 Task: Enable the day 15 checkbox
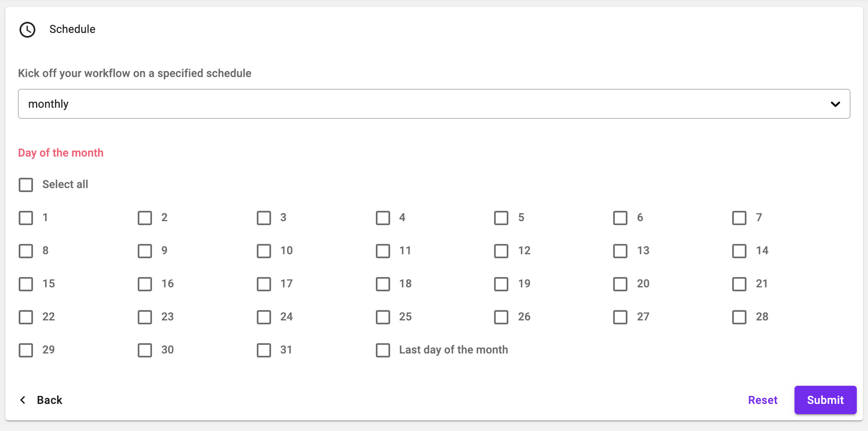[x=26, y=284]
